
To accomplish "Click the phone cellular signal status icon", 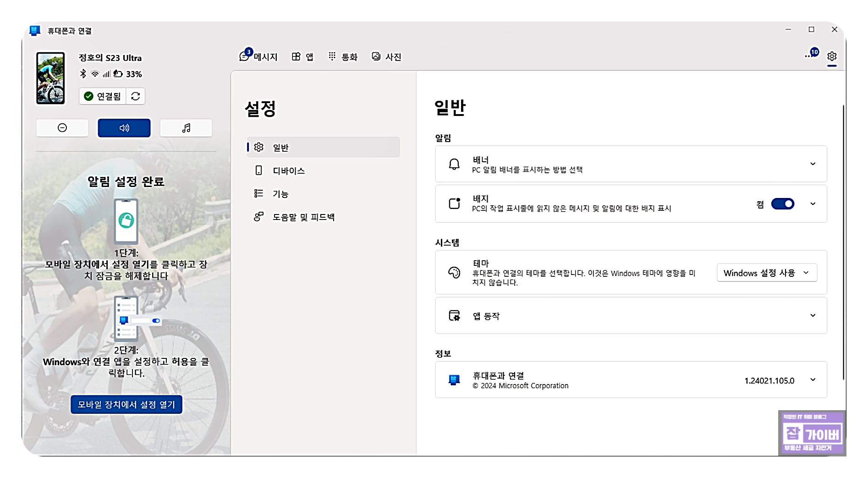I will (x=106, y=74).
